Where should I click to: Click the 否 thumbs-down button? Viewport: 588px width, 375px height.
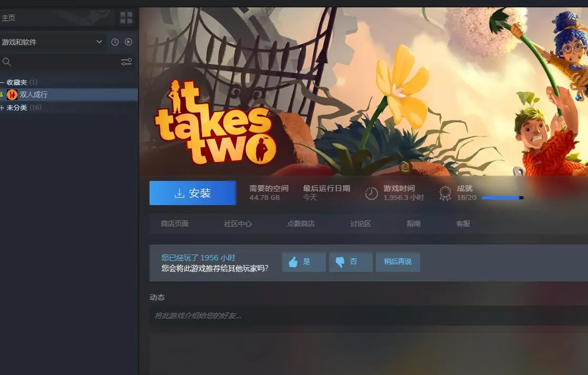[351, 262]
